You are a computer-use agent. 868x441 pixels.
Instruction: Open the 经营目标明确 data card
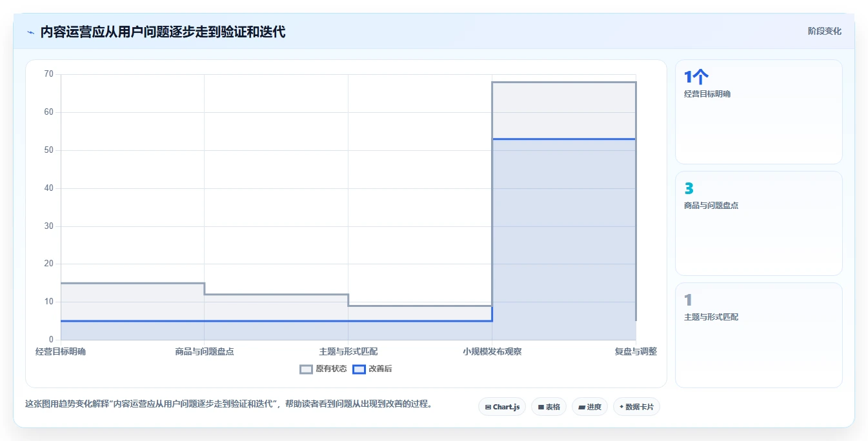pos(758,112)
